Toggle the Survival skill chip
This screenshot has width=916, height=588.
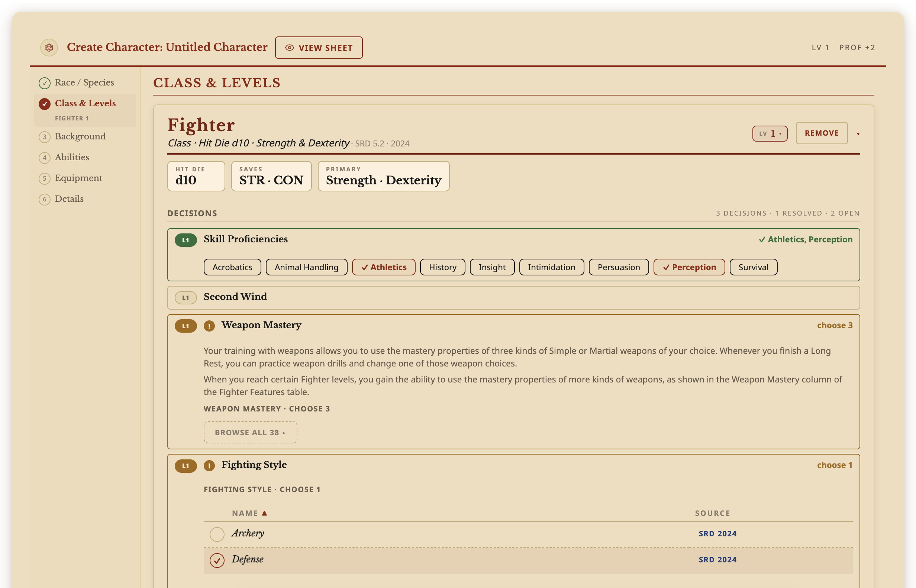click(x=753, y=267)
